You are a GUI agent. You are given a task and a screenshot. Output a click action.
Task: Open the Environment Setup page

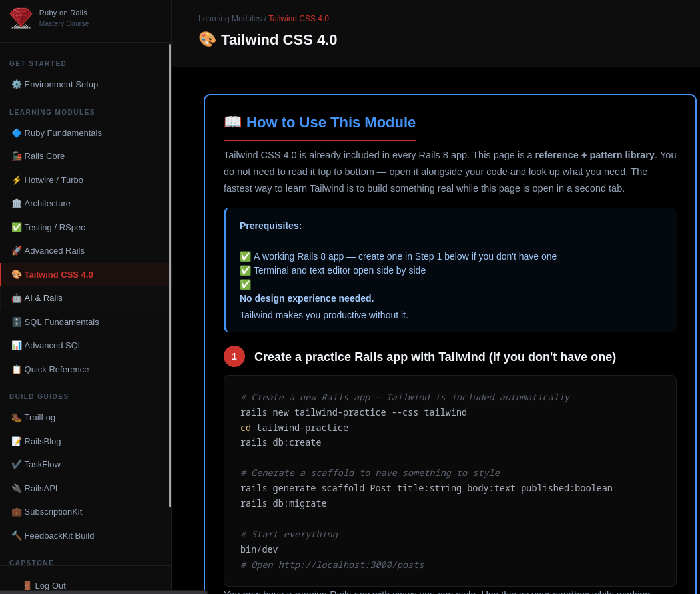(85, 85)
